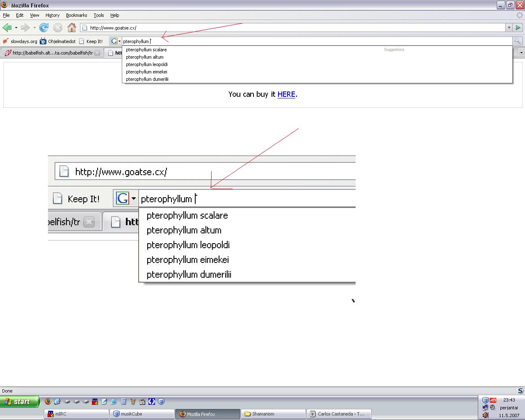Click the Google search engine icon

[x=114, y=41]
